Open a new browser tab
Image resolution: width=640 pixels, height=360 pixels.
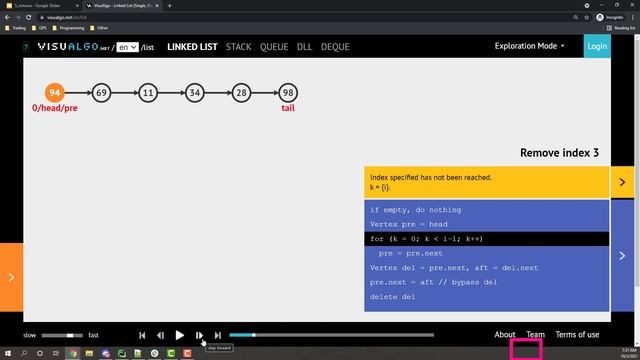pos(169,6)
